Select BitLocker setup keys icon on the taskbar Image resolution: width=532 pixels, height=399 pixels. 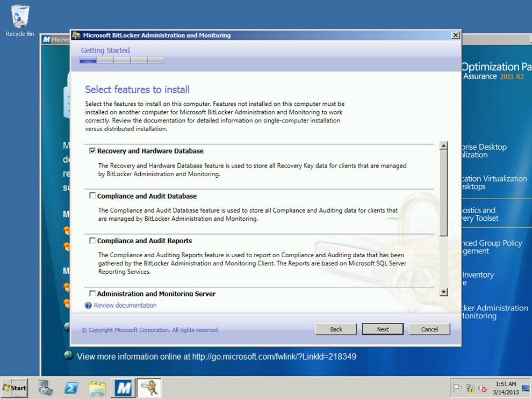[149, 388]
